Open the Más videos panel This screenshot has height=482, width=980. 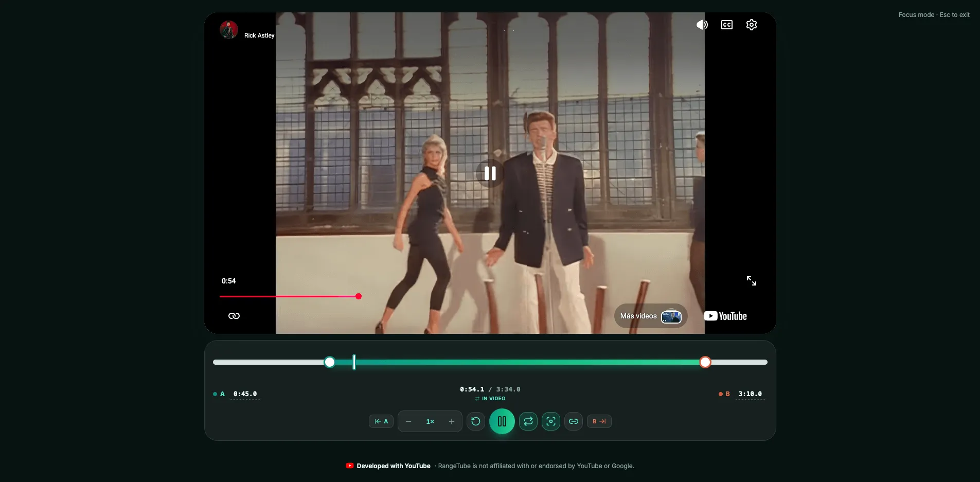coord(651,316)
